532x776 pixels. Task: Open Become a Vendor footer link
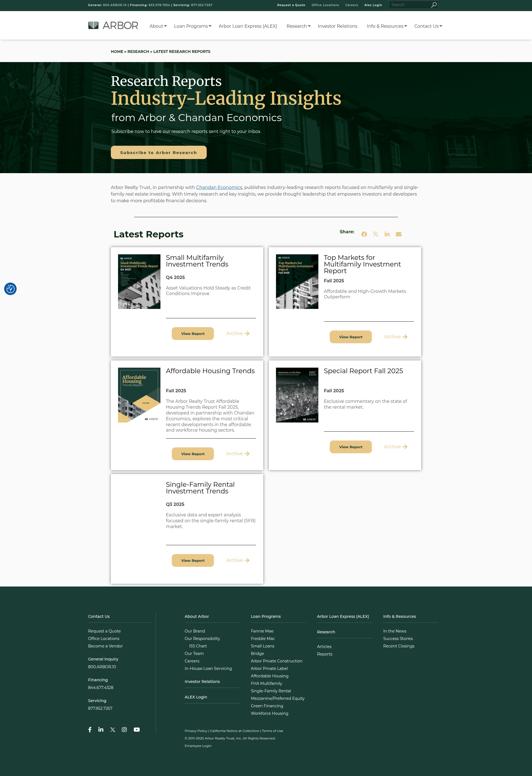point(105,646)
